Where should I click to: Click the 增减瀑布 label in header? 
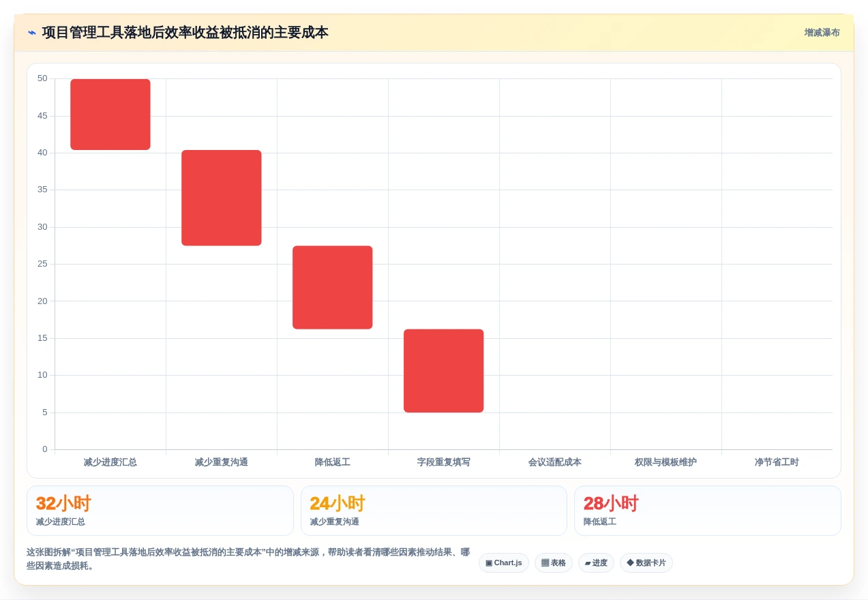coord(822,33)
